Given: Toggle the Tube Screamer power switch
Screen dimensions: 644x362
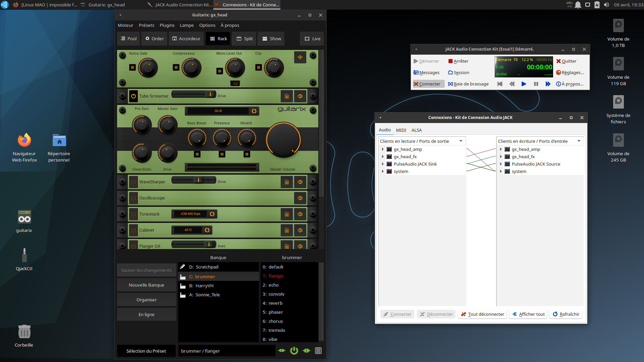Looking at the screenshot, I should click(133, 96).
